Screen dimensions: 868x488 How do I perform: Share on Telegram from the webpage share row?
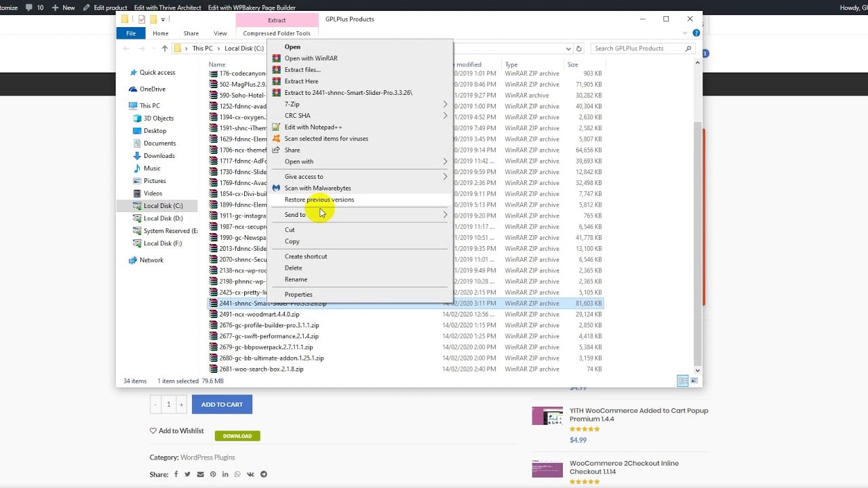click(264, 474)
